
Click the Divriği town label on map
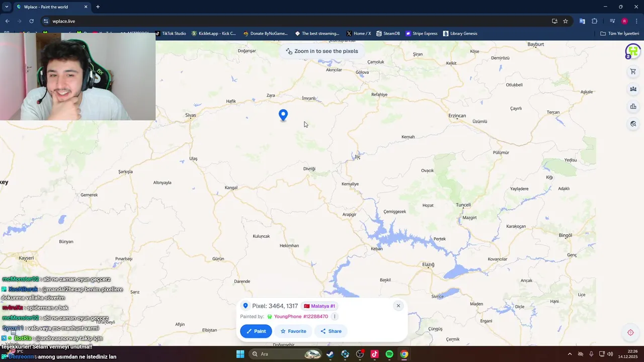coord(309,169)
